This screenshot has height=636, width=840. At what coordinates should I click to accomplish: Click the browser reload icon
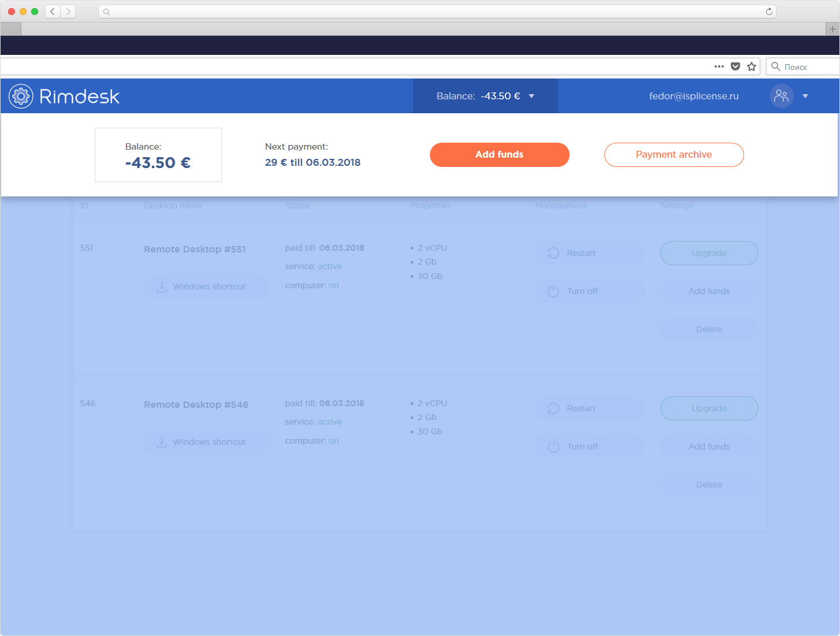click(x=769, y=12)
